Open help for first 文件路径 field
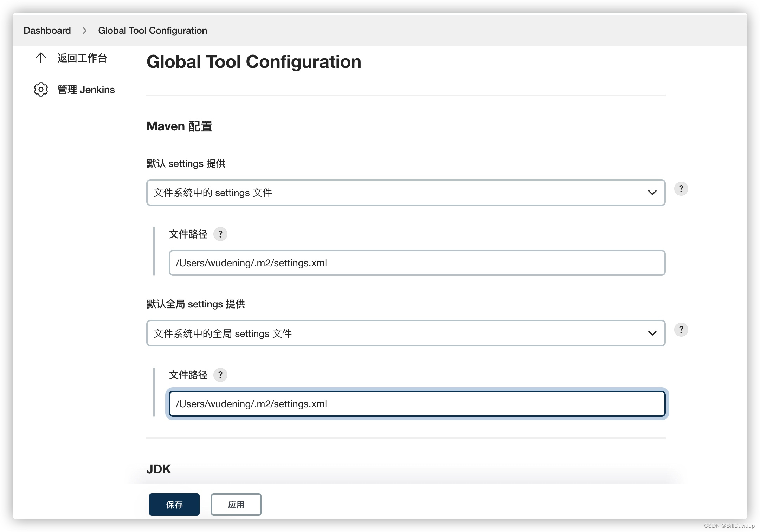 220,234
